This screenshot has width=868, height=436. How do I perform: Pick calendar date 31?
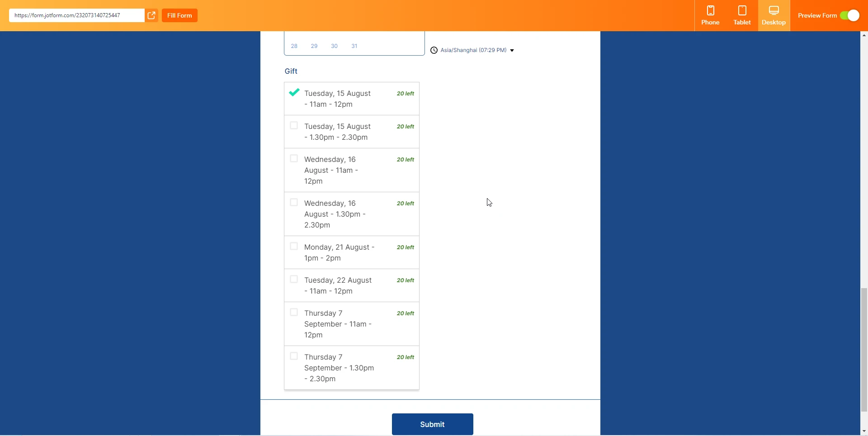354,46
